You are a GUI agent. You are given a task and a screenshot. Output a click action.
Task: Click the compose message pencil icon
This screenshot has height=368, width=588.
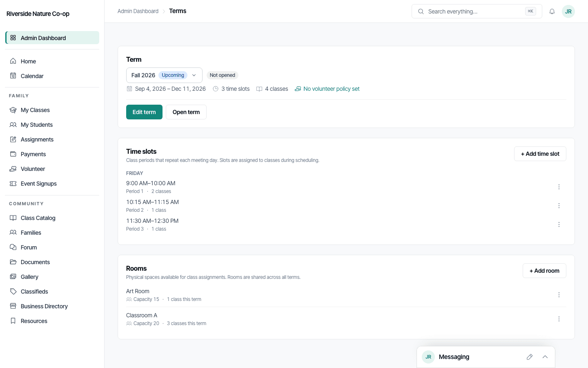click(530, 357)
